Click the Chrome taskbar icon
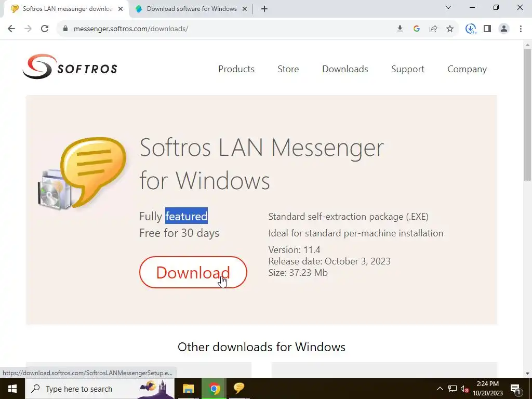The image size is (532, 399). [x=214, y=389]
